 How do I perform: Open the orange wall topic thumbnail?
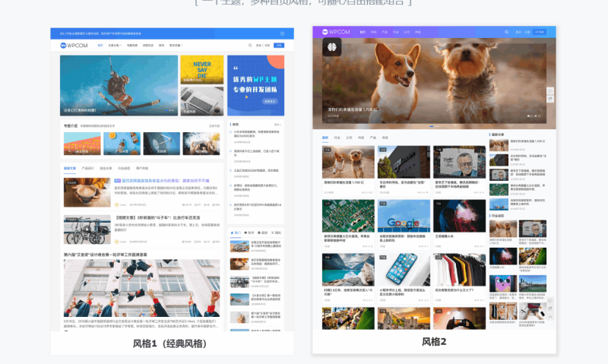(82, 144)
